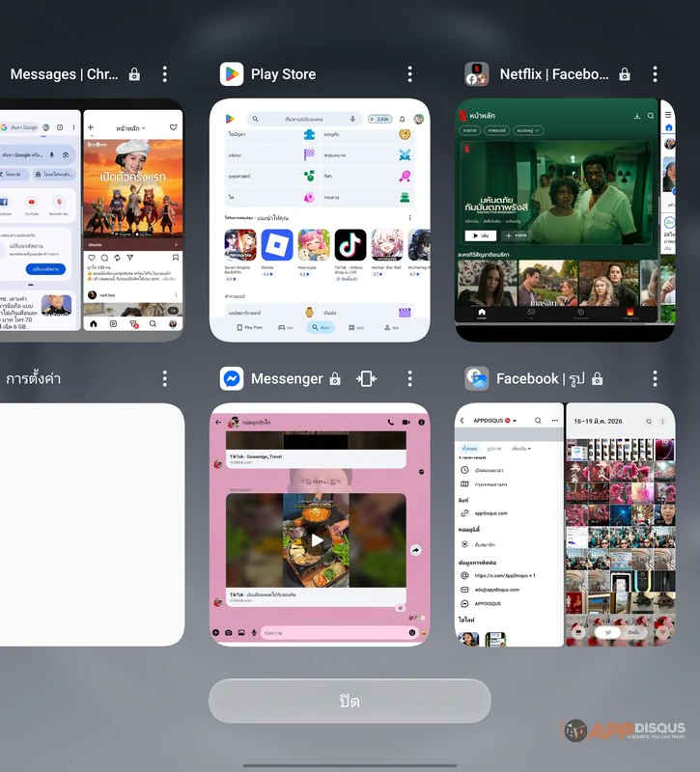
Task: Tap the Messenger app icon in header
Action: (232, 379)
